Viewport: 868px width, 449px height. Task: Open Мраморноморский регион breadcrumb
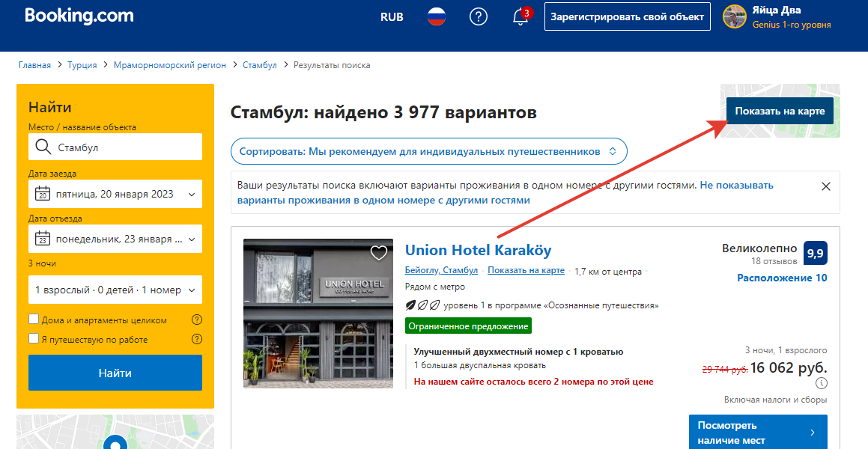[170, 65]
